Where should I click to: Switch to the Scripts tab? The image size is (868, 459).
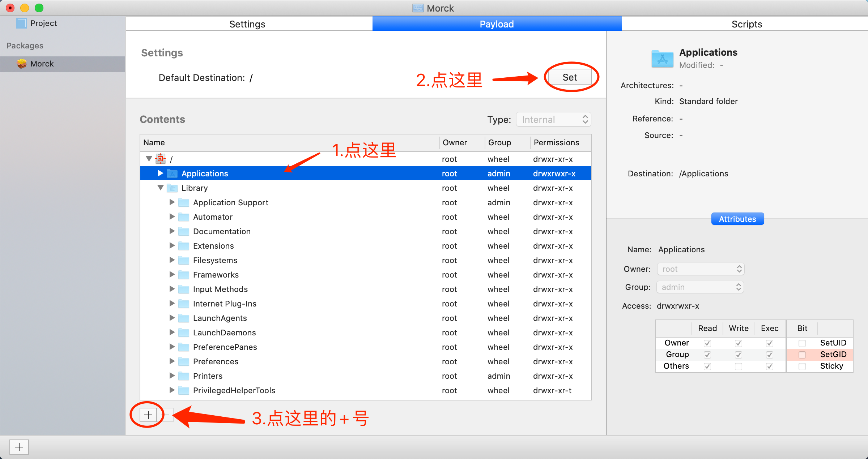[746, 24]
